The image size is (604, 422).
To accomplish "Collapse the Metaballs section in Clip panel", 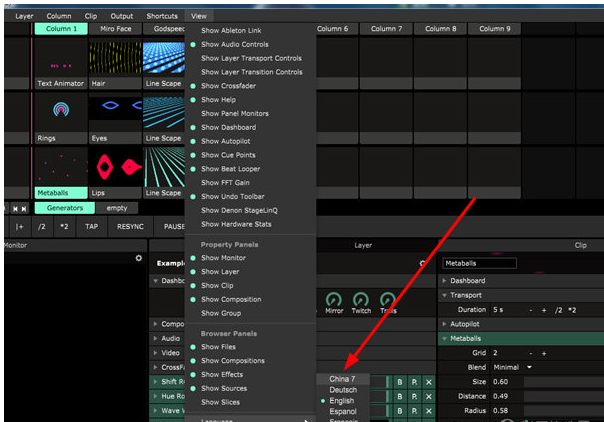I will (x=444, y=339).
